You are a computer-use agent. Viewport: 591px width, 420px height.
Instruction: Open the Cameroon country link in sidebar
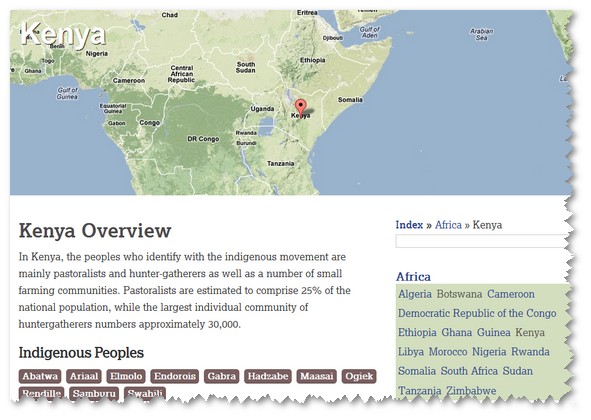tap(511, 294)
